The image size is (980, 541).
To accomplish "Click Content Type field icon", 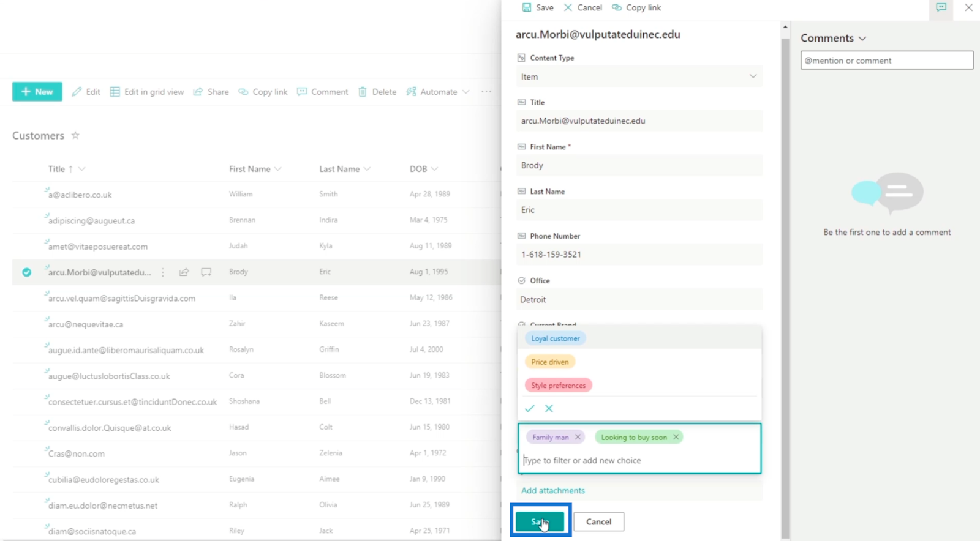I will click(521, 58).
